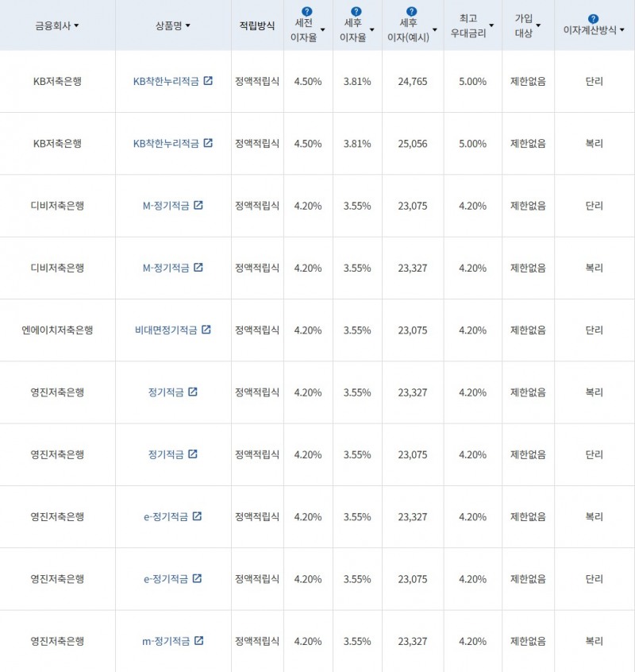Open the sort dropdown on 상품명 column
Screen dimensions: 635x672
click(188, 24)
